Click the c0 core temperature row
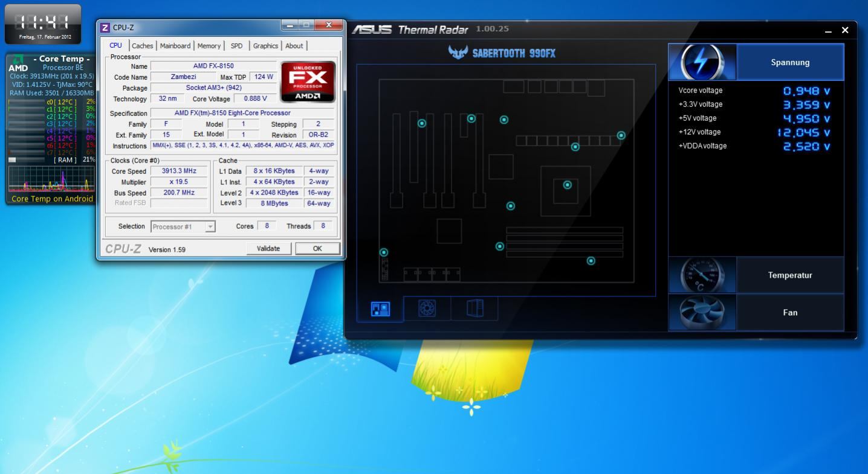Image resolution: width=868 pixels, height=474 pixels. point(51,102)
